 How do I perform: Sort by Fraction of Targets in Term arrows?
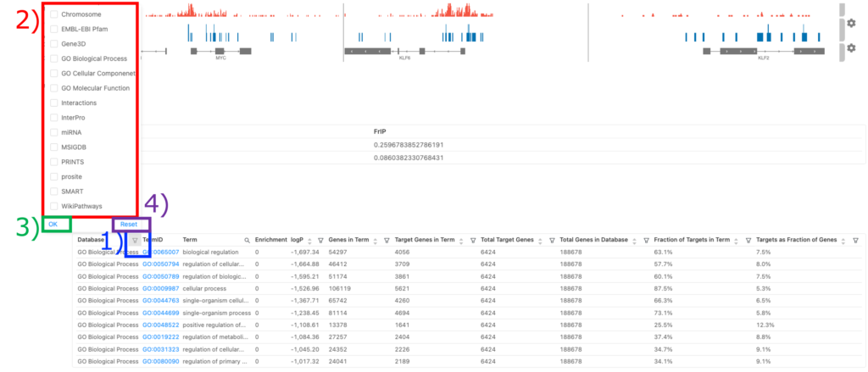point(738,241)
